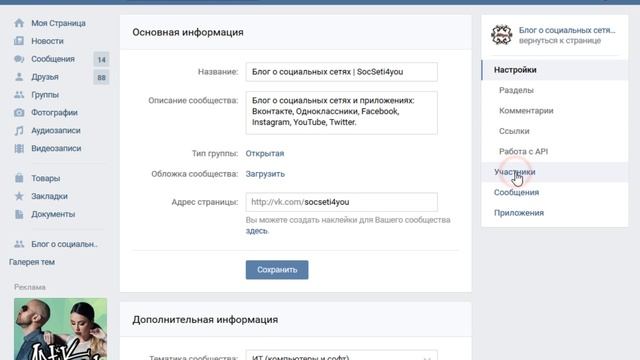Open Моя Страница in the left menu
Screen dimensions: 640x360
pyautogui.click(x=58, y=23)
